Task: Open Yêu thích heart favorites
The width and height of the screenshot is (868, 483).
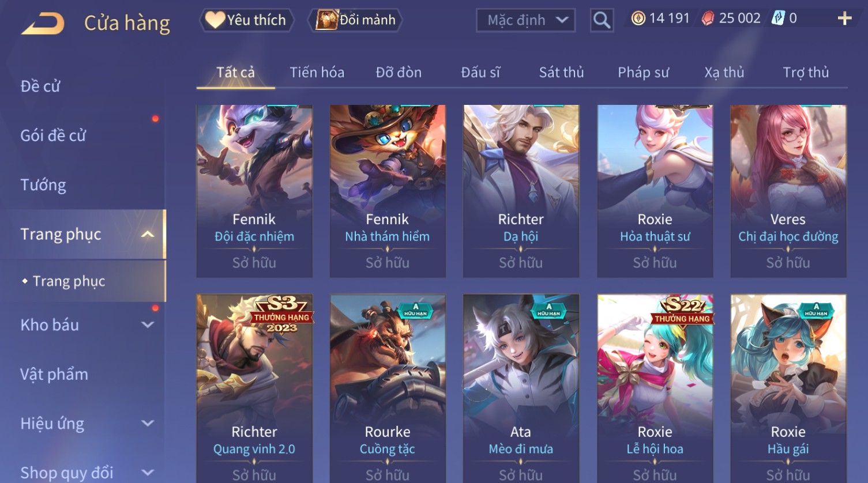Action: click(x=247, y=20)
